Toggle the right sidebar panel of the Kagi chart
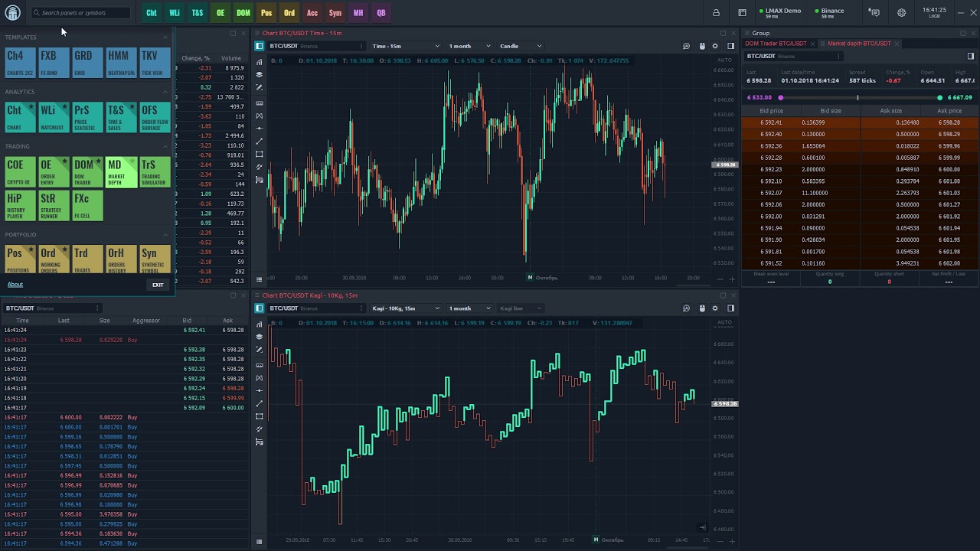Screen dimensions: 980x551 [730, 308]
